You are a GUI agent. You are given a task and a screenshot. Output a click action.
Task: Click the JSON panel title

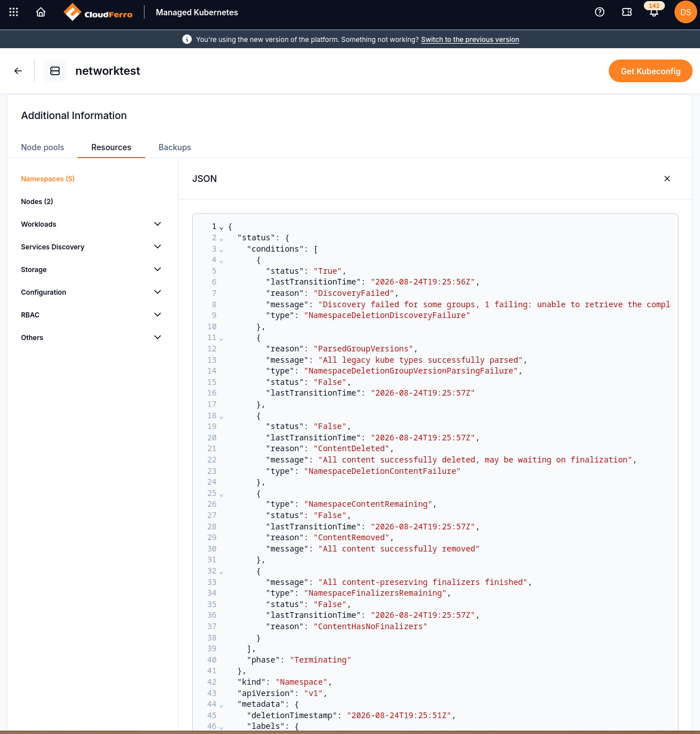point(205,179)
